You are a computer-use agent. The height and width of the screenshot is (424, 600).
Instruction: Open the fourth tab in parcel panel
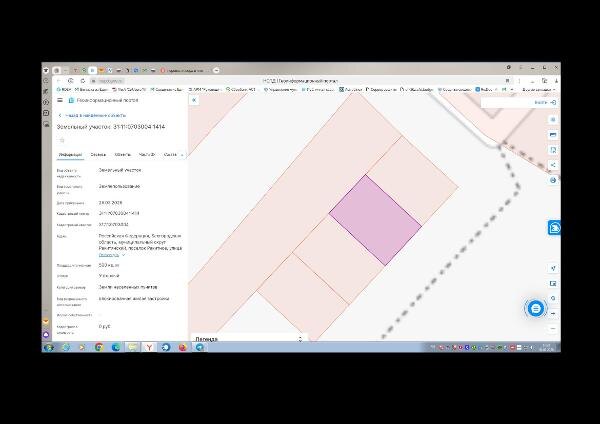[x=147, y=155]
